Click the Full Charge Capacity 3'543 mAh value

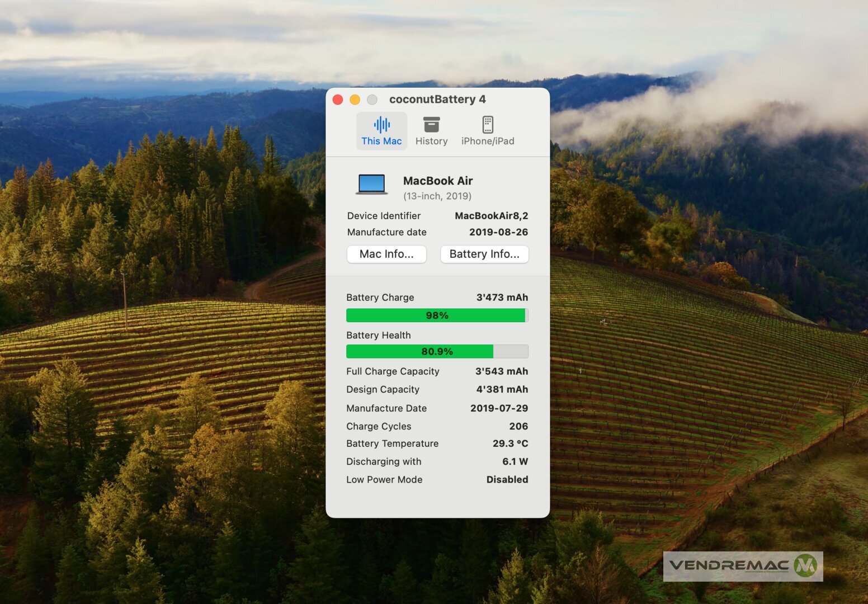click(x=501, y=371)
